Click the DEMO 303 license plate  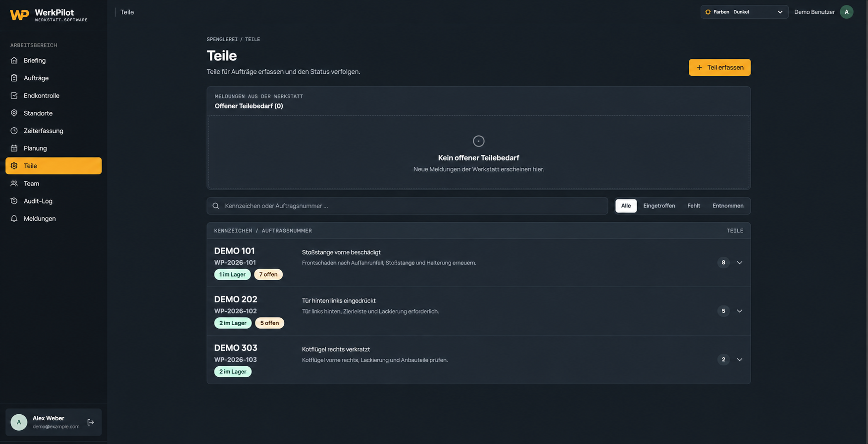(x=236, y=348)
